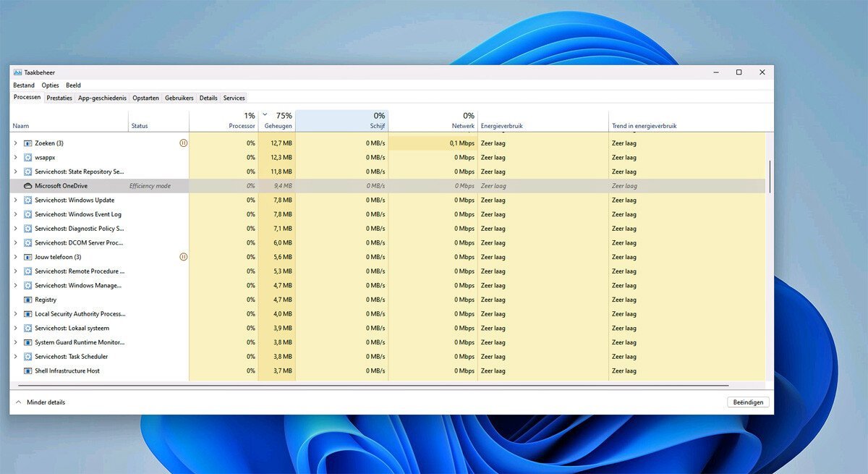Expand Servicehost: State Repository row
The height and width of the screenshot is (474, 868).
15,172
